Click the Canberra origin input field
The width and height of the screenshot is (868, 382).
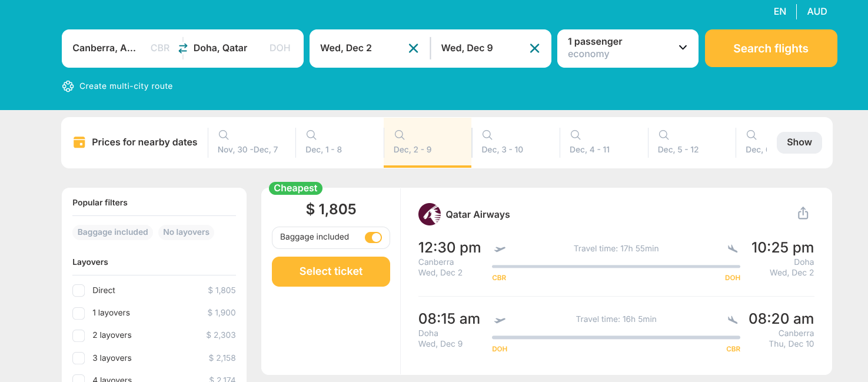[106, 48]
